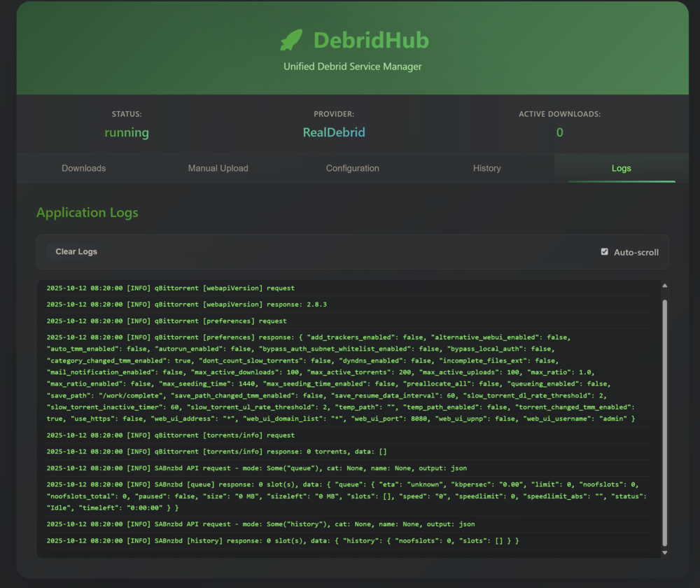Select the Logs tab

(621, 168)
